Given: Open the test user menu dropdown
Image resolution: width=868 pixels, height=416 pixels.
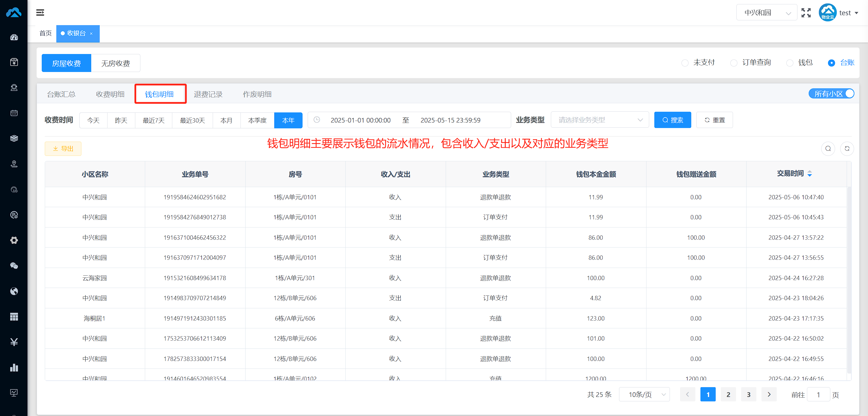Looking at the screenshot, I should coord(849,13).
